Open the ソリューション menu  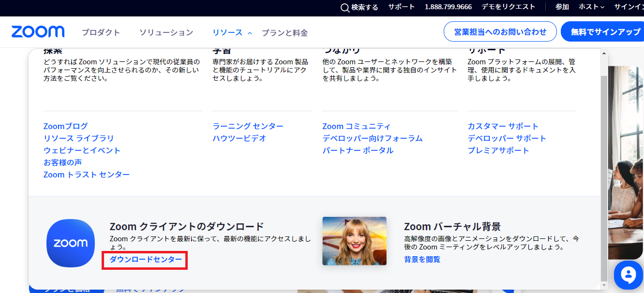coord(166,32)
